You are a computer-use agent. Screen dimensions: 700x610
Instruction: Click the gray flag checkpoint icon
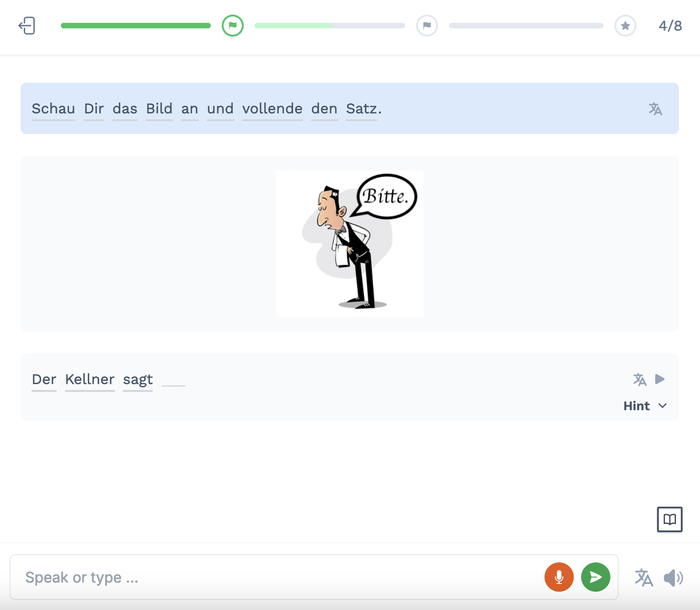click(427, 26)
